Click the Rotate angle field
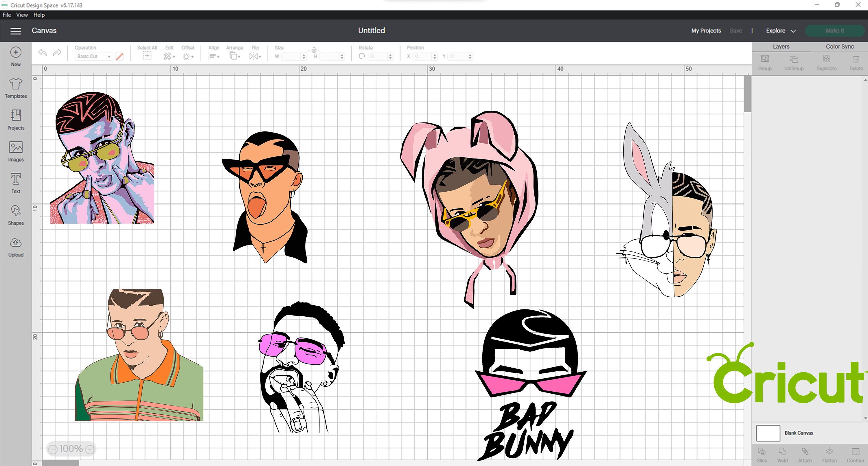This screenshot has height=466, width=868. pos(378,56)
